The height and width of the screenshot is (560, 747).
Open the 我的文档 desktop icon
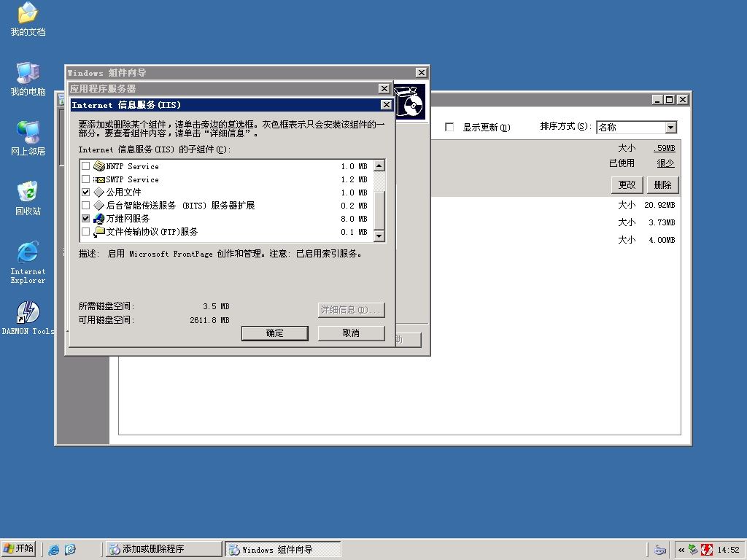28,20
